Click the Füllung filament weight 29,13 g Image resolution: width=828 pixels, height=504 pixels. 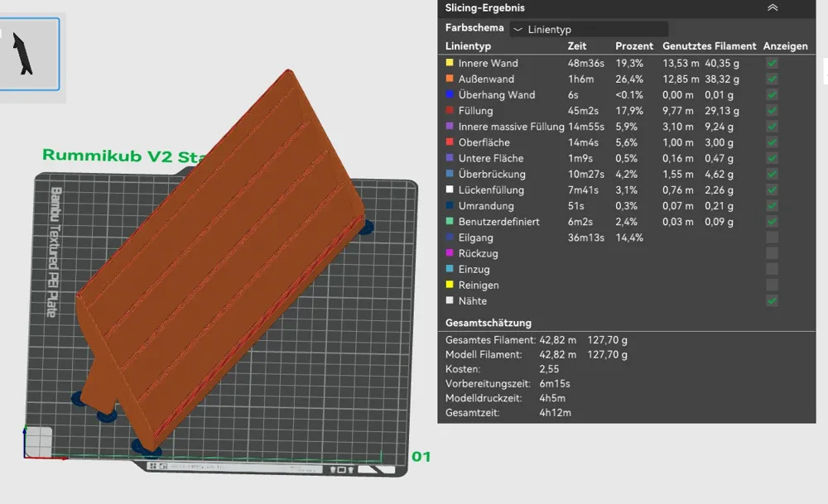coord(721,110)
